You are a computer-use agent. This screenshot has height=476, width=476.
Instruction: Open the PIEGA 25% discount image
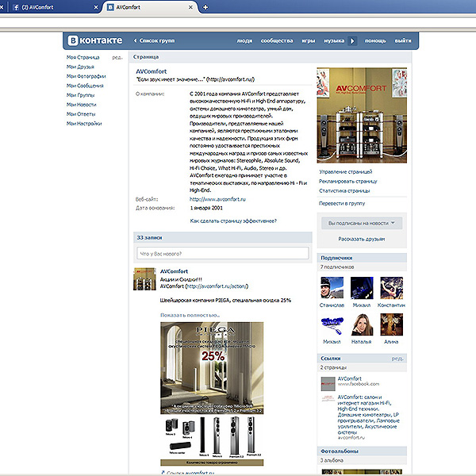click(212, 368)
